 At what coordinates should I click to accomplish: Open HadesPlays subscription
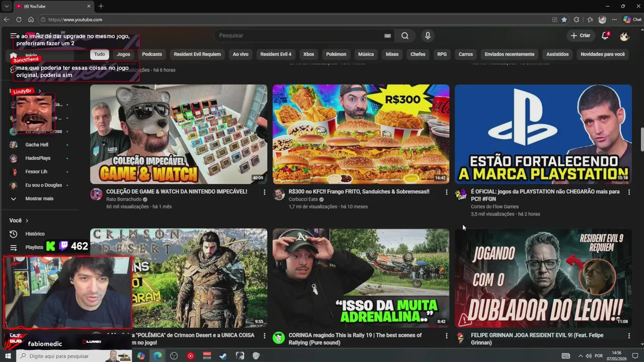[x=38, y=158]
